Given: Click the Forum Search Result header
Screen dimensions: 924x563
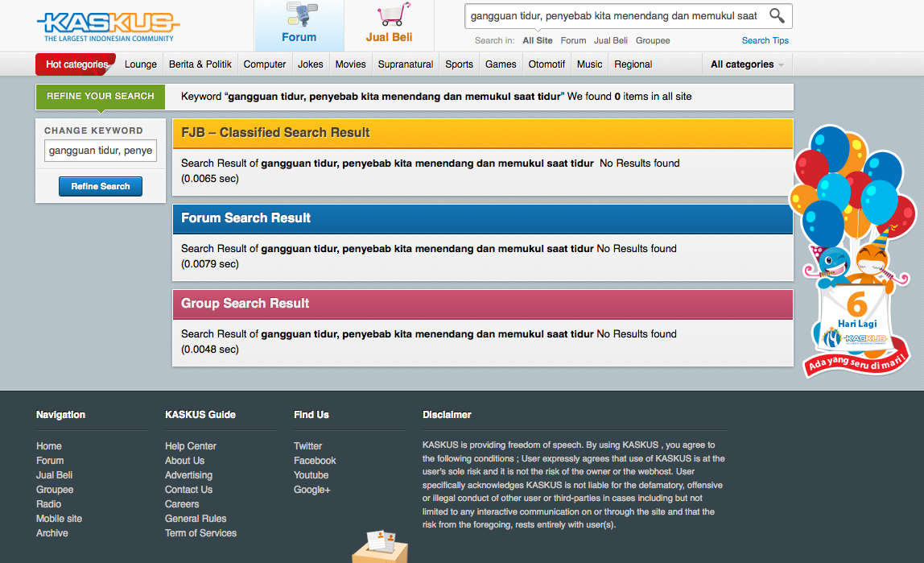Looking at the screenshot, I should point(483,219).
